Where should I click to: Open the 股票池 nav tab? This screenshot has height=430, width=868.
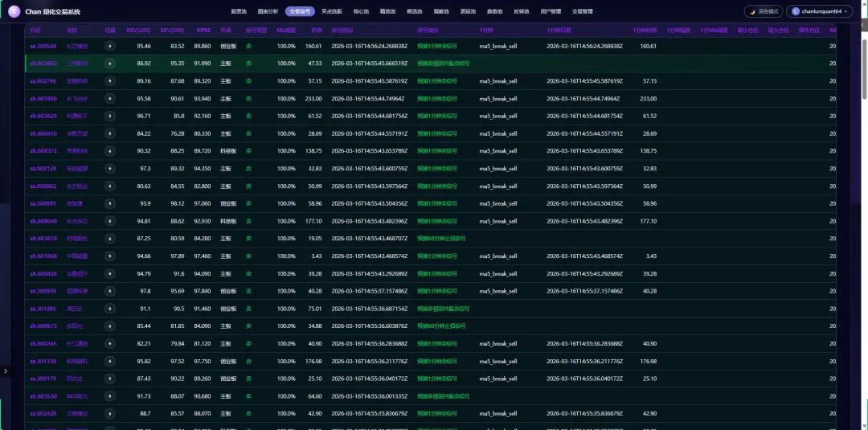(x=238, y=11)
